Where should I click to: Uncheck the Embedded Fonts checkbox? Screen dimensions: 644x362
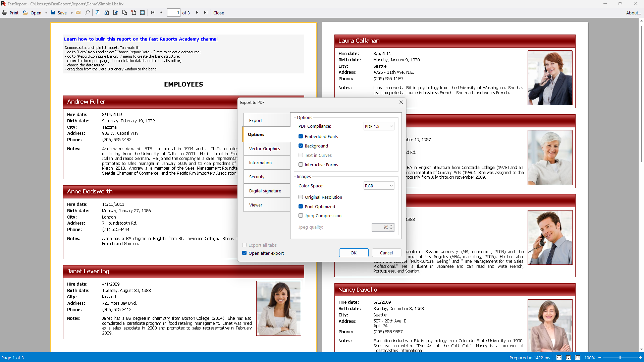[301, 136]
